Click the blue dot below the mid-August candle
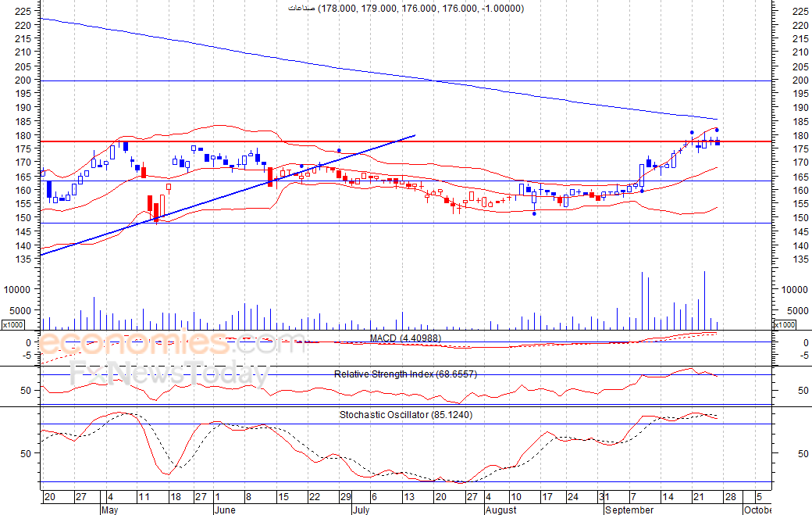This screenshot has height=515, width=812. coord(534,213)
